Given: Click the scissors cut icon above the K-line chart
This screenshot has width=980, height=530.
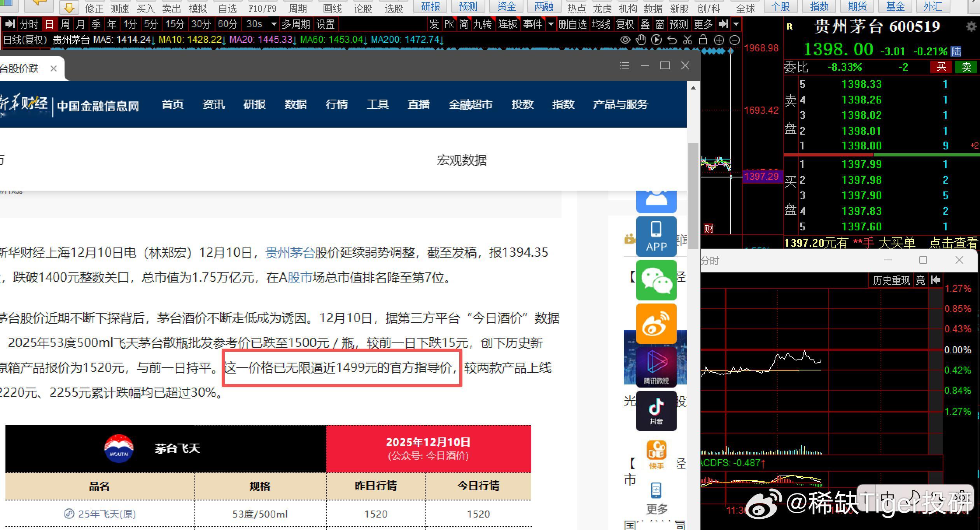Looking at the screenshot, I should point(688,39).
